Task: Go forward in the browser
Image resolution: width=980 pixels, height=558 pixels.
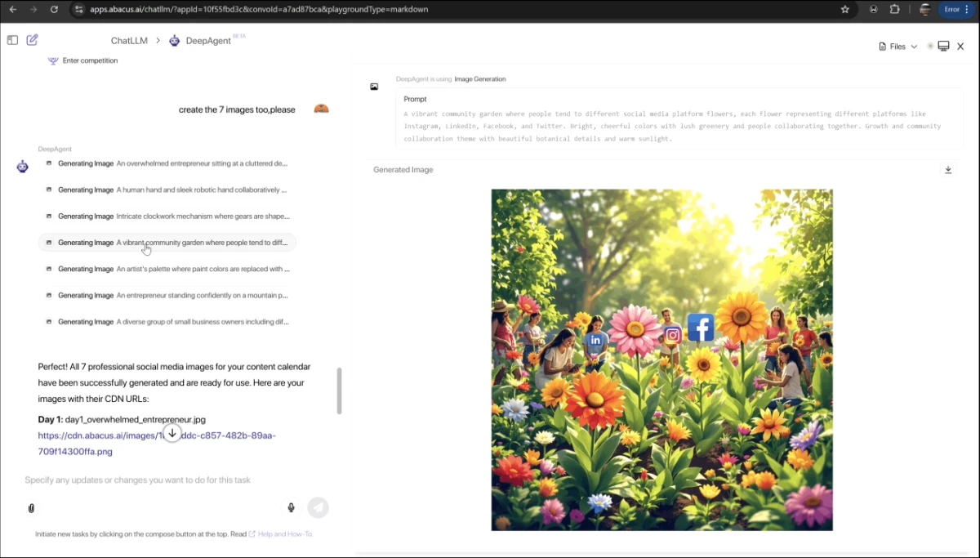Action: click(x=33, y=10)
